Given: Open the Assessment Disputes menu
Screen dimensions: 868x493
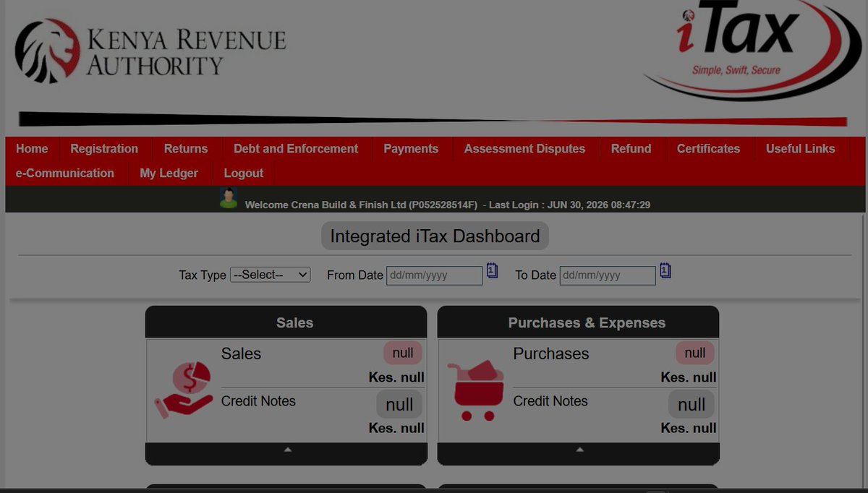Looking at the screenshot, I should click(x=524, y=149).
